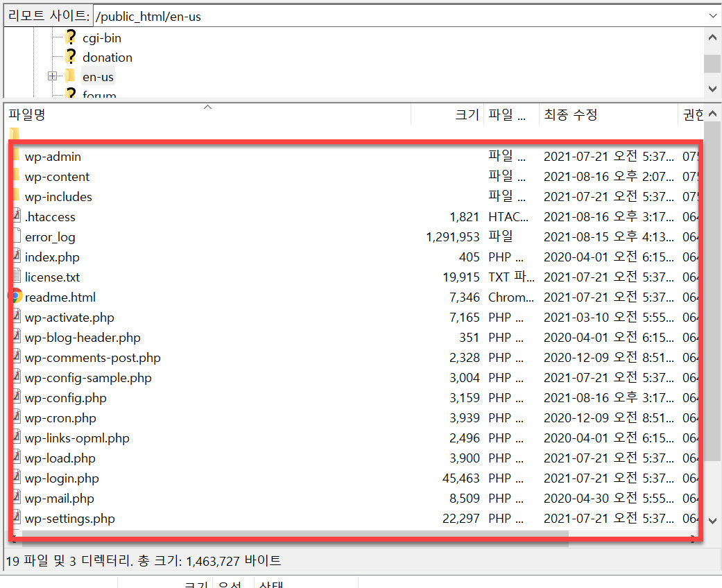Select the en-us folder in tree
The width and height of the screenshot is (722, 588).
[x=98, y=77]
